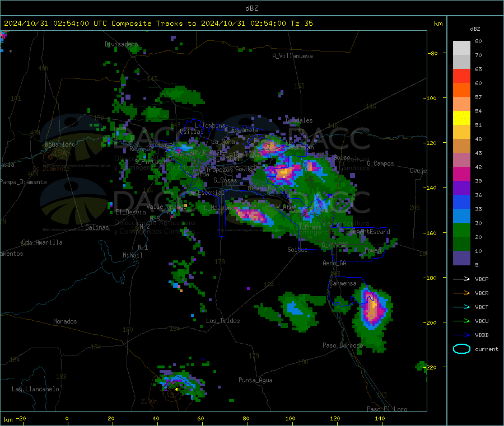Click the 'Agua_Toro' map label
The image size is (504, 426).
pos(60,144)
